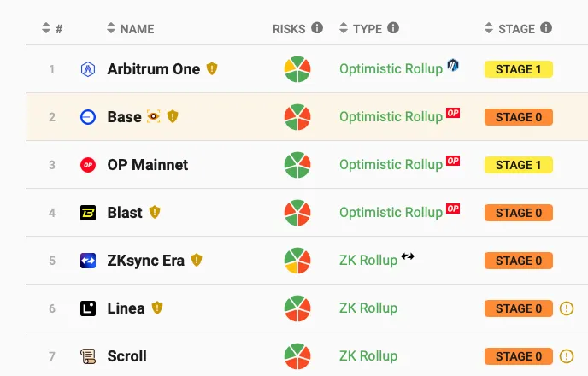The width and height of the screenshot is (588, 376).
Task: Click the STAGE 0 badge for Blast
Action: 518,213
